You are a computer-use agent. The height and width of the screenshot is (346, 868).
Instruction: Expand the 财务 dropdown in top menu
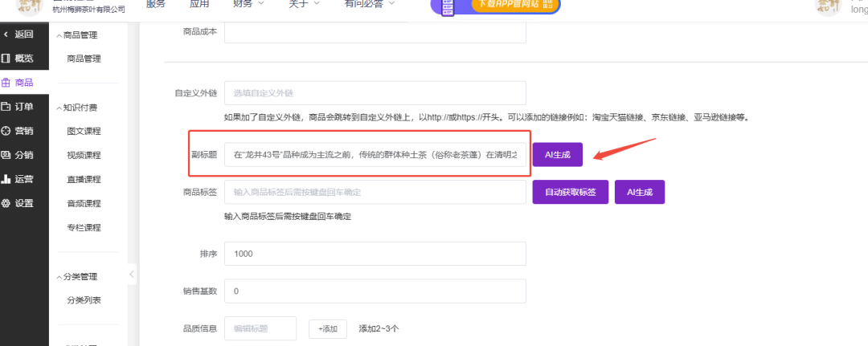[248, 4]
